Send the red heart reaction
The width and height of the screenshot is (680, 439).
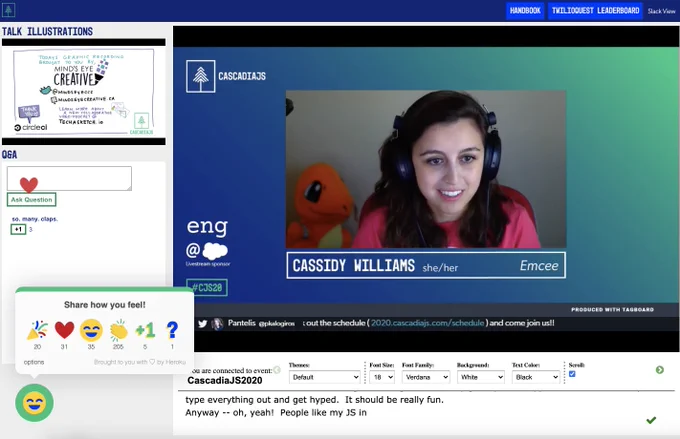pos(64,331)
